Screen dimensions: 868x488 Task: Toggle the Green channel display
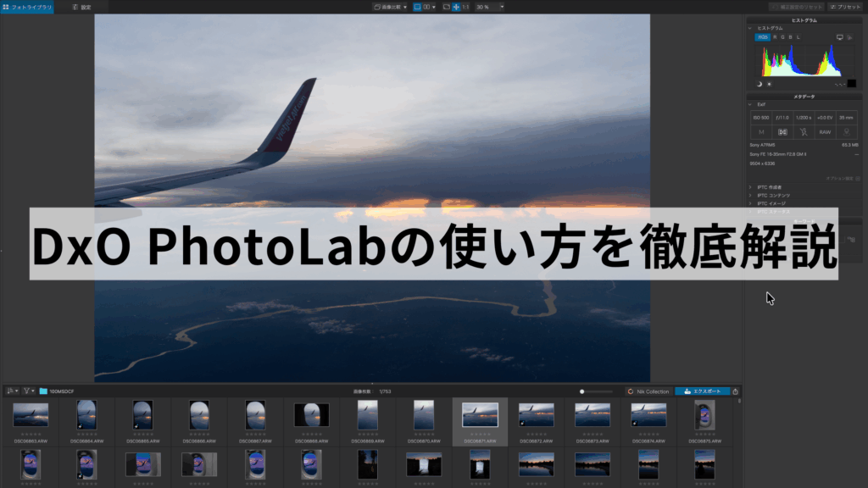(x=782, y=36)
